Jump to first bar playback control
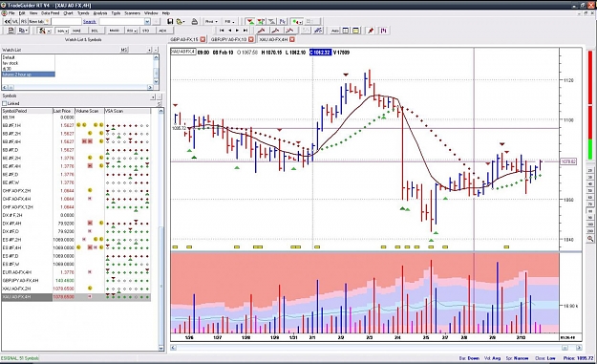597x364 pixels. click(x=222, y=31)
